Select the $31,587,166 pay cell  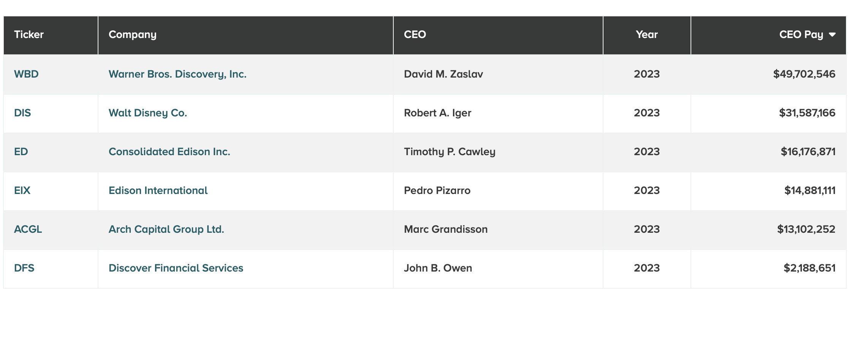768,113
